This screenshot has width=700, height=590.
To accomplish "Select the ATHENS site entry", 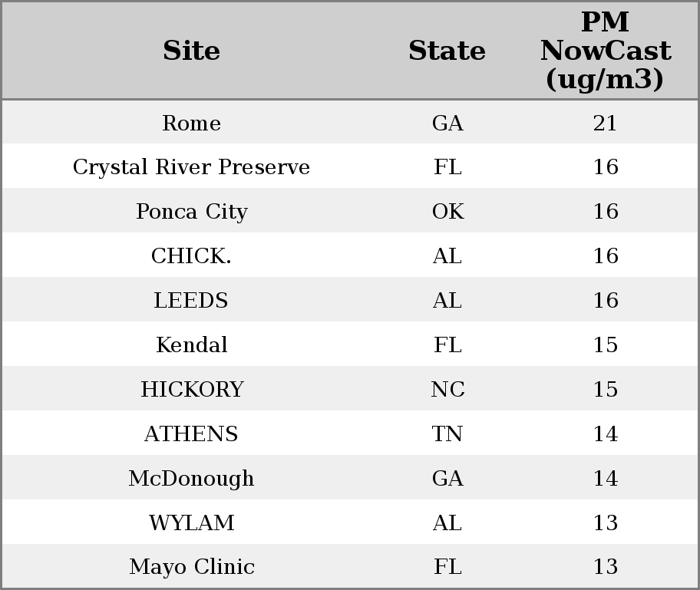I will tap(191, 434).
